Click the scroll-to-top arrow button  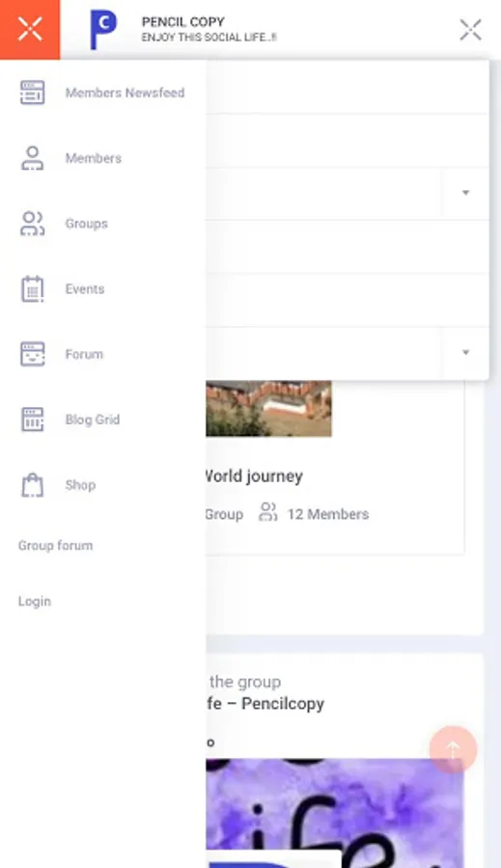[x=453, y=749]
